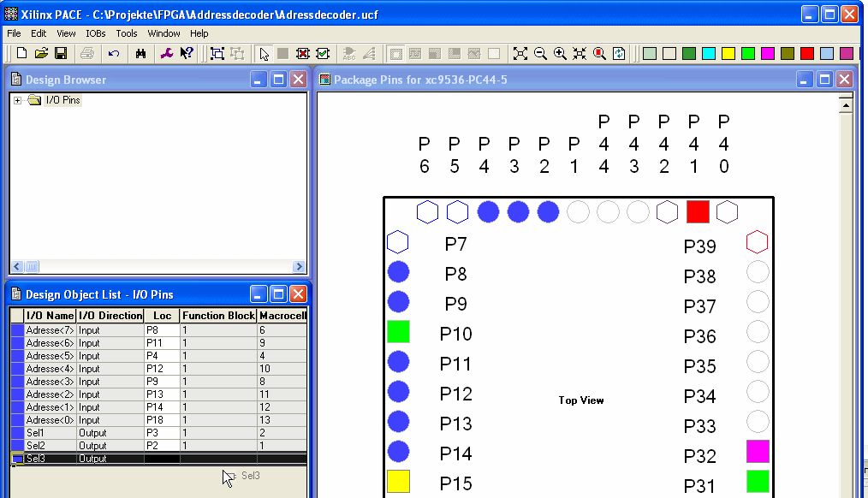The image size is (868, 498).
Task: Pick the magenta toolbar color swatch
Action: (768, 53)
